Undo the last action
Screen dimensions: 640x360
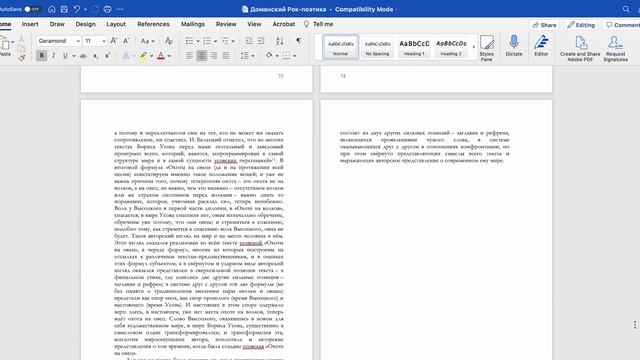pyautogui.click(x=77, y=9)
